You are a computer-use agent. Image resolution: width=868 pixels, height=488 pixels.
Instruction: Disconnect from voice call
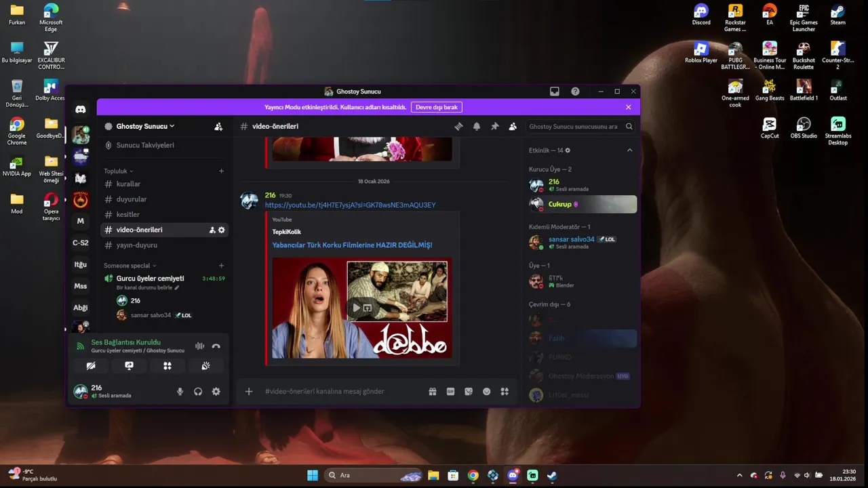(x=216, y=346)
